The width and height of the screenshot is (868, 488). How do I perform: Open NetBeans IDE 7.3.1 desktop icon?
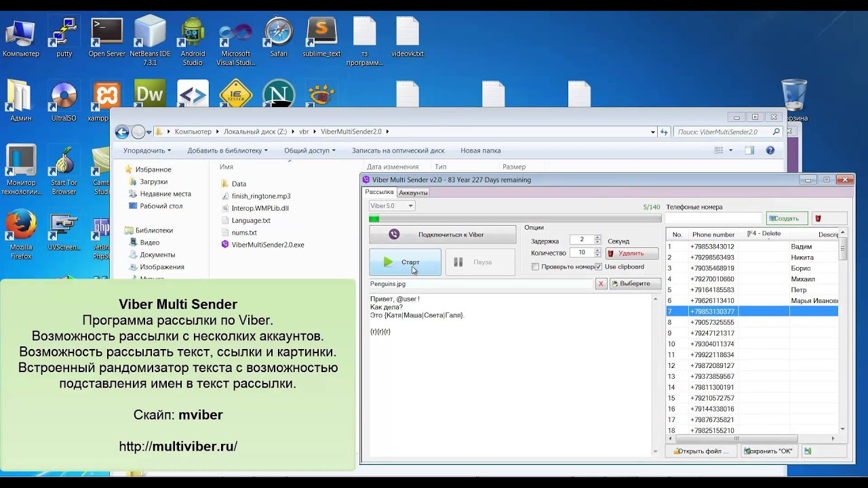[150, 42]
